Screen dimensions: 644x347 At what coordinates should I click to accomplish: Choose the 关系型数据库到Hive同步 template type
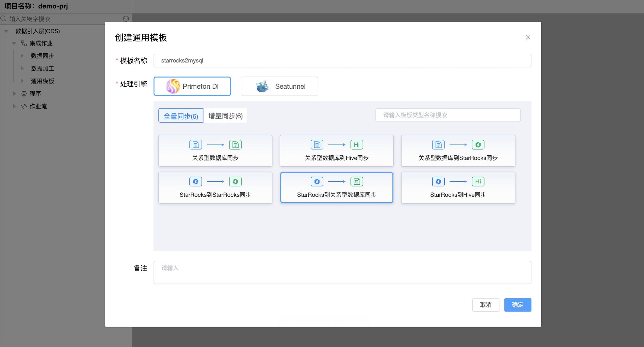pos(336,151)
